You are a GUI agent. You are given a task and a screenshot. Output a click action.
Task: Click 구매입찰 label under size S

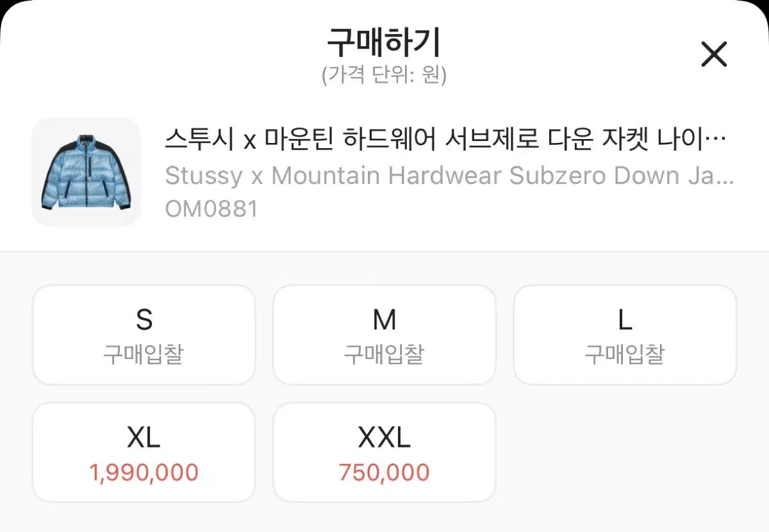144,354
